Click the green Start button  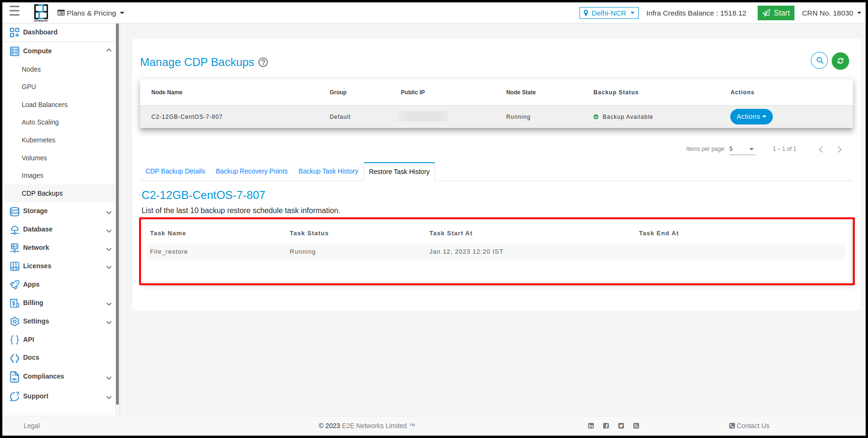(x=776, y=13)
